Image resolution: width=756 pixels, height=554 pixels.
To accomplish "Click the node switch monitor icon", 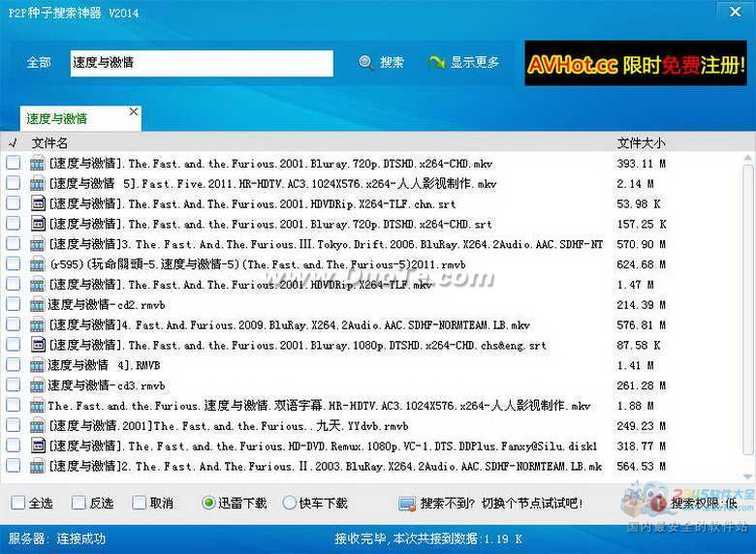I will tap(407, 505).
